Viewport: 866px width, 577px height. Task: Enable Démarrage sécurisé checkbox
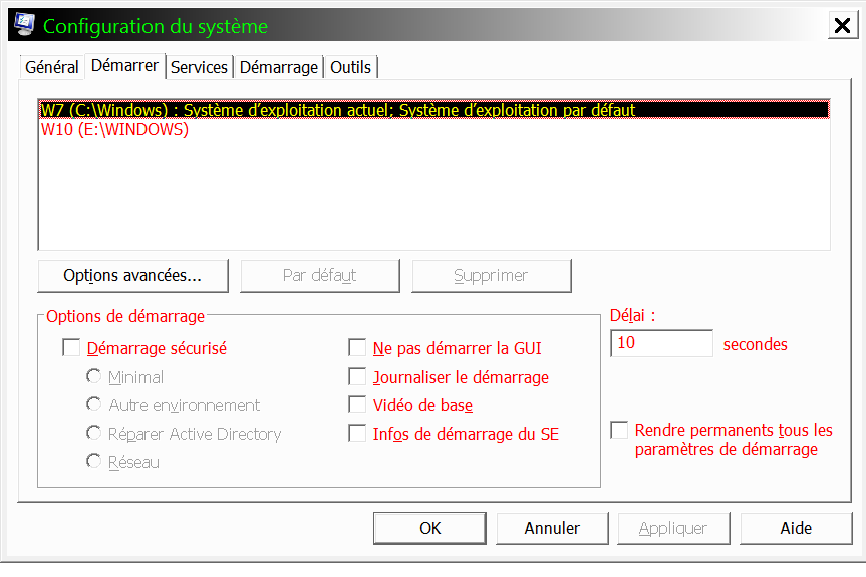coord(71,348)
